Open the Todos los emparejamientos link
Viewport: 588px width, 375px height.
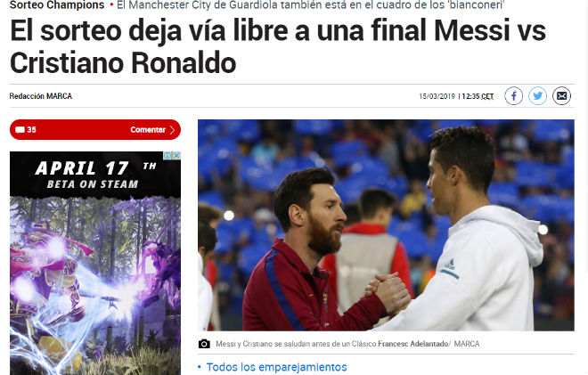point(276,367)
